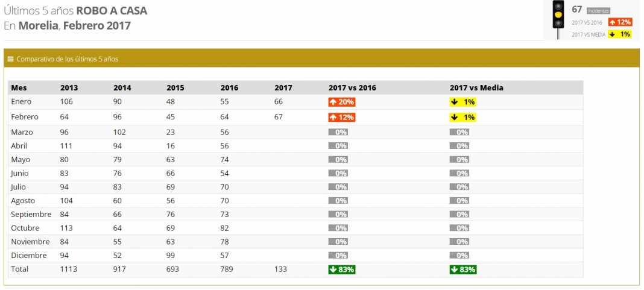Click the 2016 column header
Image resolution: width=644 pixels, height=290 pixels.
click(229, 88)
